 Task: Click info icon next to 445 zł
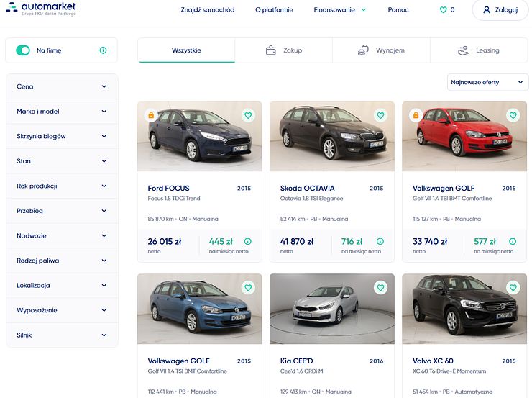click(x=247, y=242)
